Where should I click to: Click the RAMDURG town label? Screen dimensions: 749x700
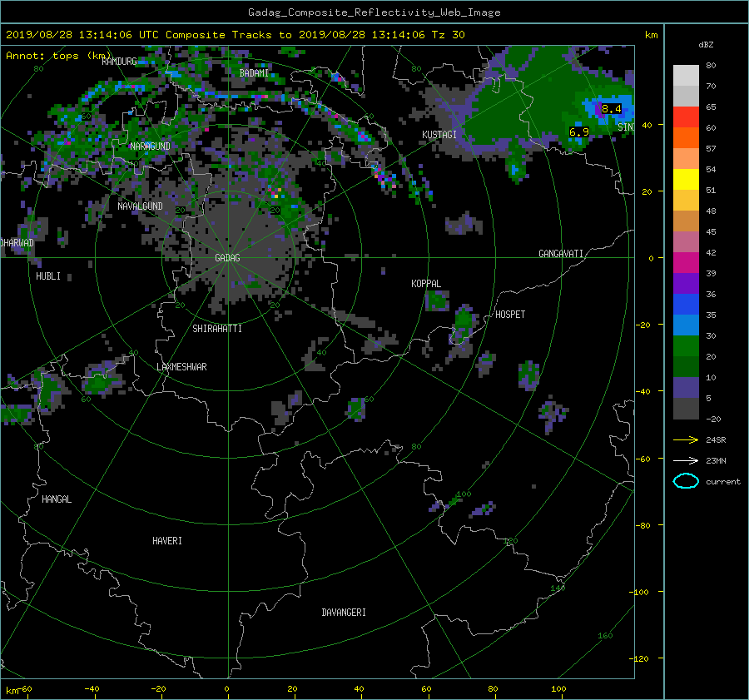pos(119,61)
